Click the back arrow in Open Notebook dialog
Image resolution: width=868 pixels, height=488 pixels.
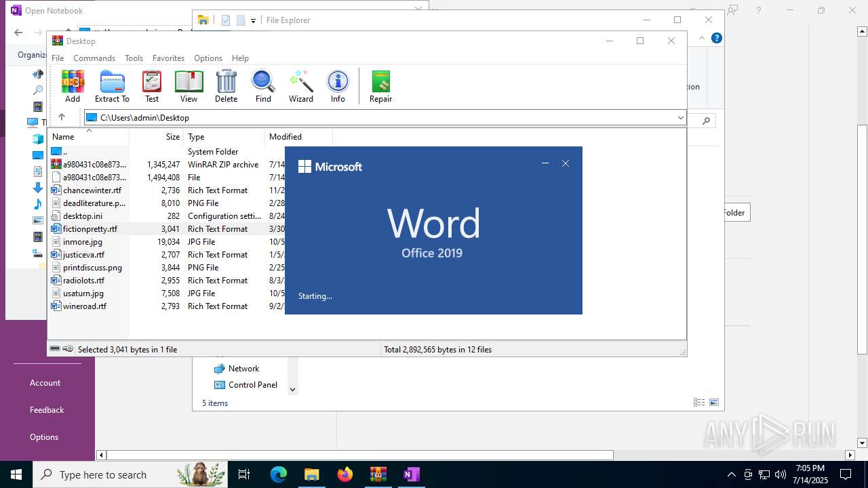tap(18, 33)
